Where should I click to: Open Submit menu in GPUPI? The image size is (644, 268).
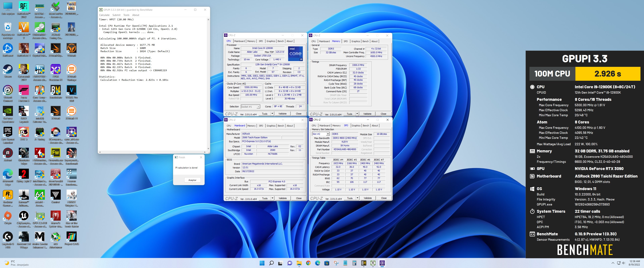click(x=116, y=15)
